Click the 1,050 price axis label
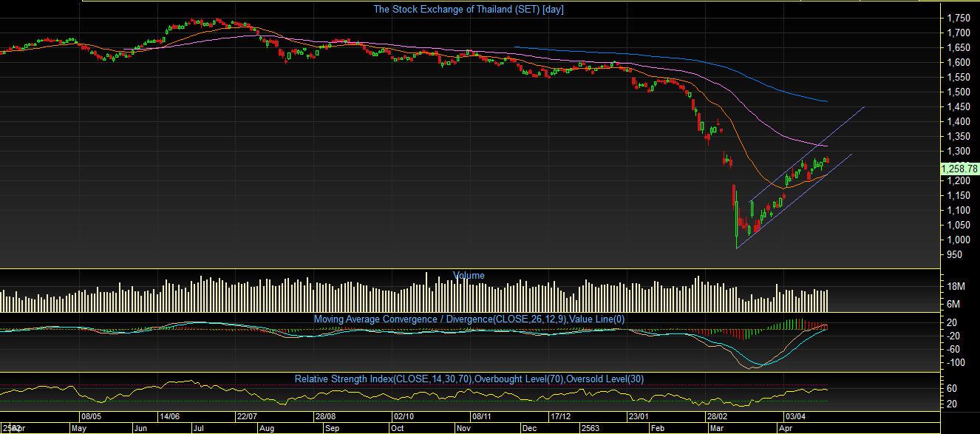Image resolution: width=980 pixels, height=434 pixels. tap(959, 225)
